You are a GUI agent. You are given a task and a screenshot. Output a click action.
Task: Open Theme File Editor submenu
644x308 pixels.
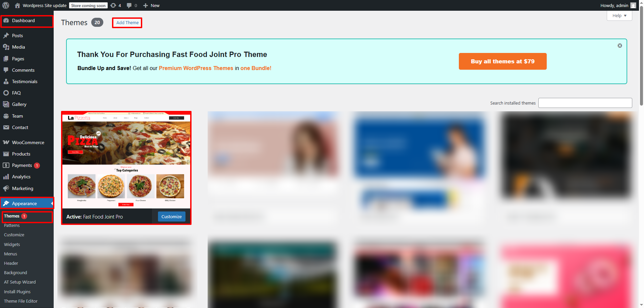(21, 301)
